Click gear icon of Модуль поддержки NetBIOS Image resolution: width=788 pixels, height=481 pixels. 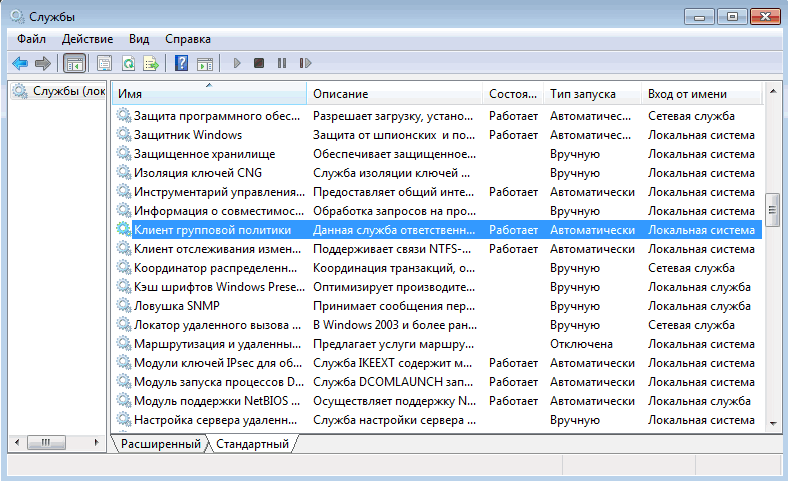coord(124,401)
